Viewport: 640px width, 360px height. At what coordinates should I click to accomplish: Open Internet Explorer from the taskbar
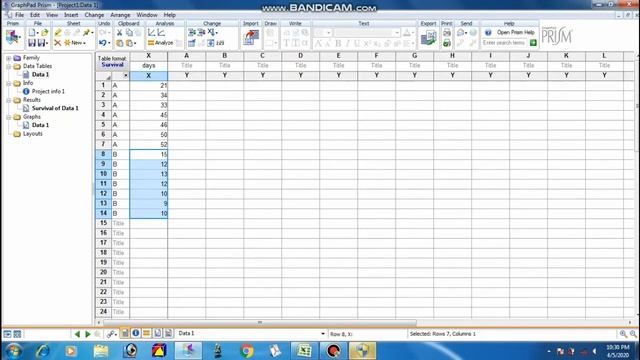click(42, 351)
